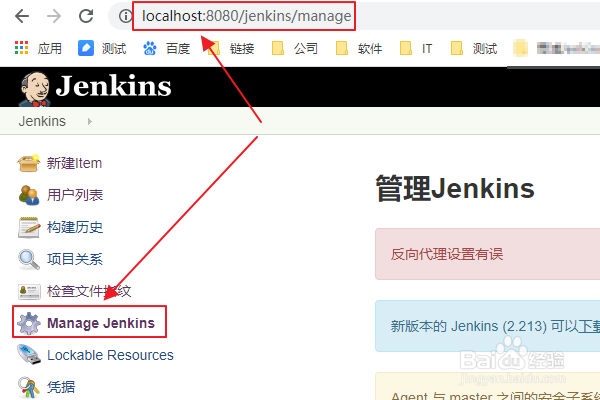
Task: Open the 用户列表 link
Action: click(75, 195)
